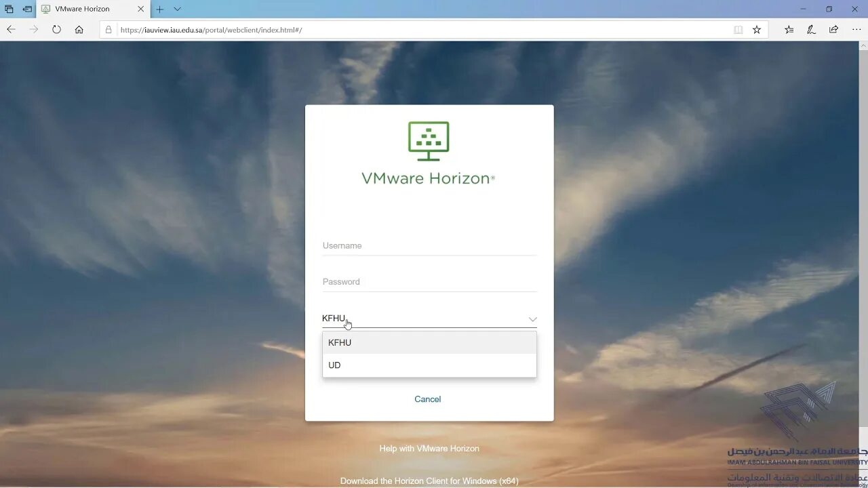868x488 pixels.
Task: Click the padlock site security icon
Action: 108,30
